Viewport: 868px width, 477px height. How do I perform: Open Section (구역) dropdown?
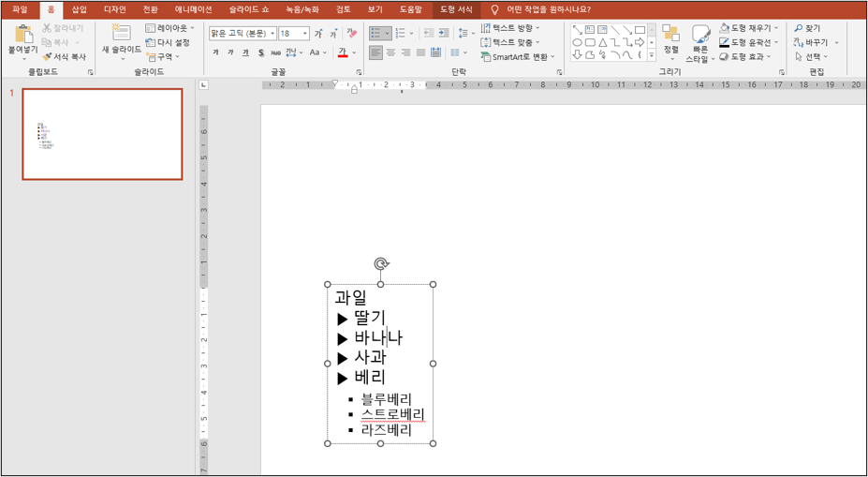[x=163, y=56]
